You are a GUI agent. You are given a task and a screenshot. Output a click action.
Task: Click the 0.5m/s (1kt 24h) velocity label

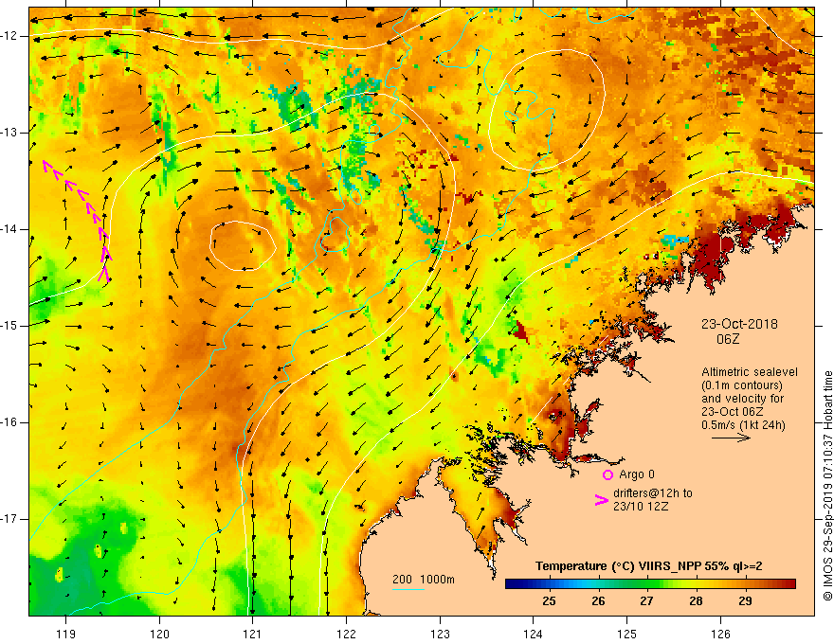click(743, 425)
